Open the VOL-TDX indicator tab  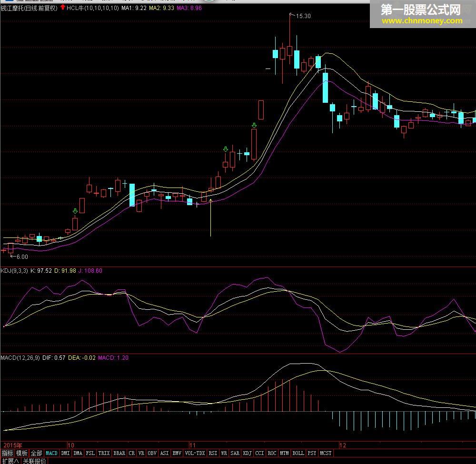(195, 453)
